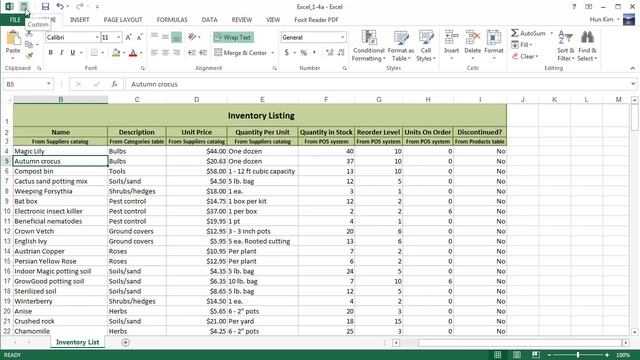Viewport: 640px width, 360px height.
Task: Apply Accounting dollar number format
Action: (x=287, y=53)
